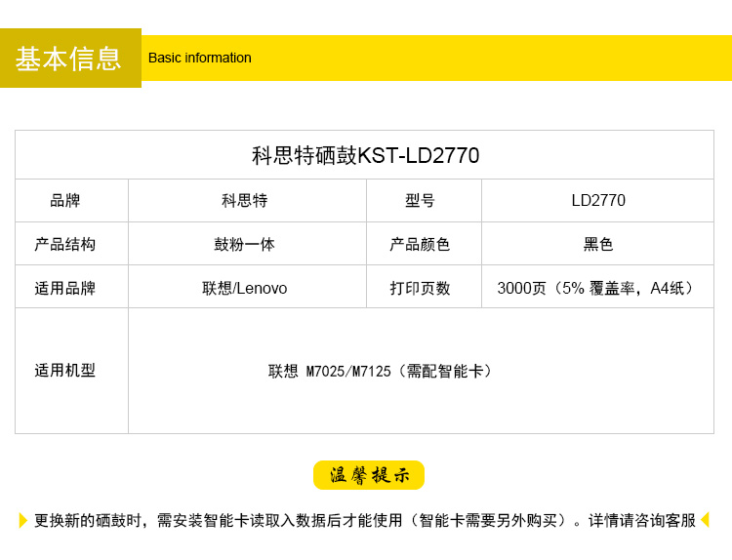Screen dimensions: 732x560
Task: Select the 打印页数 label cell
Action: (420, 288)
